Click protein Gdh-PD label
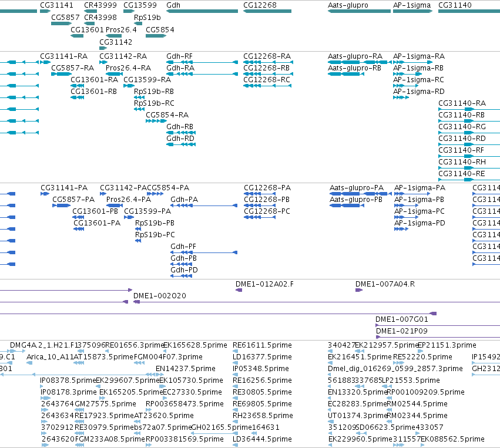Screen dimensions: 500x448 184,270
